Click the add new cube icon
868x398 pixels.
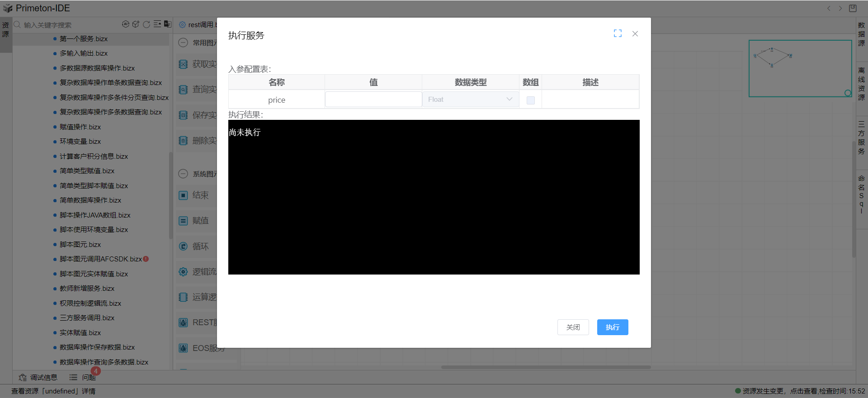tap(136, 24)
